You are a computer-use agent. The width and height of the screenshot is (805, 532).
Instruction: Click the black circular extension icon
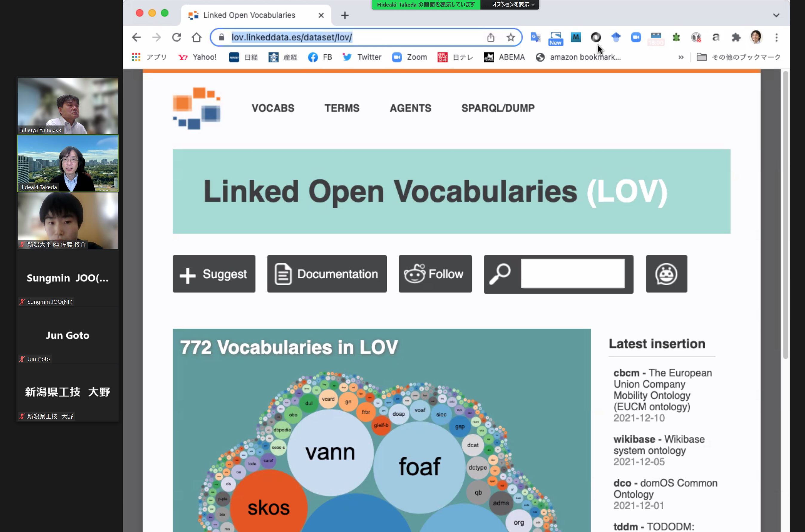[596, 37]
